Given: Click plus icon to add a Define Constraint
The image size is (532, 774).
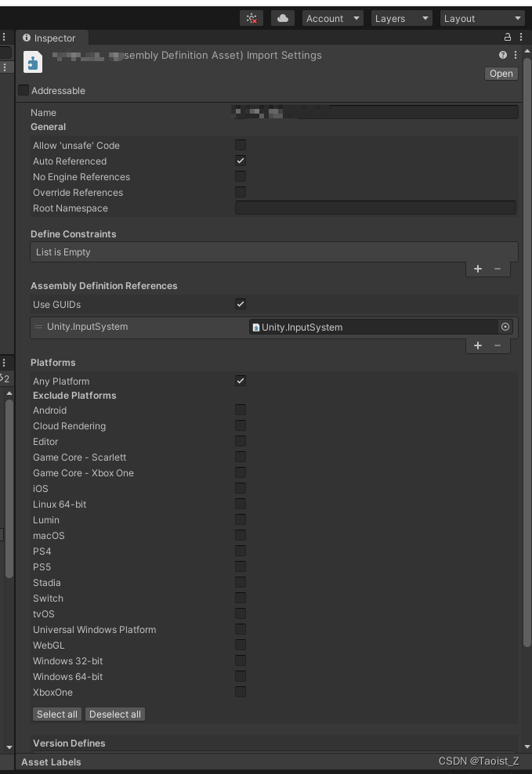Looking at the screenshot, I should point(478,269).
